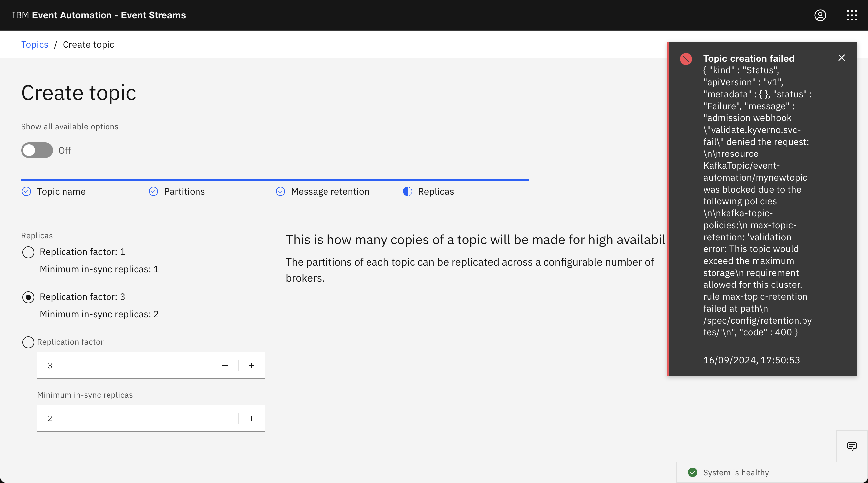Image resolution: width=868 pixels, height=483 pixels.
Task: Open the user profile menu
Action: click(820, 15)
